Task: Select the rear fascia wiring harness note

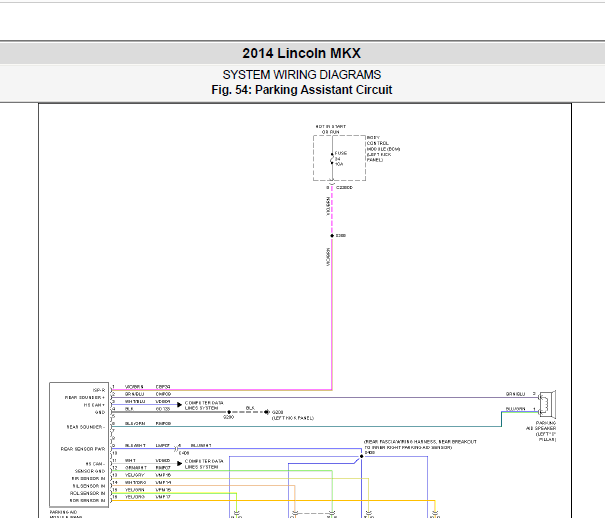Action: click(x=420, y=444)
